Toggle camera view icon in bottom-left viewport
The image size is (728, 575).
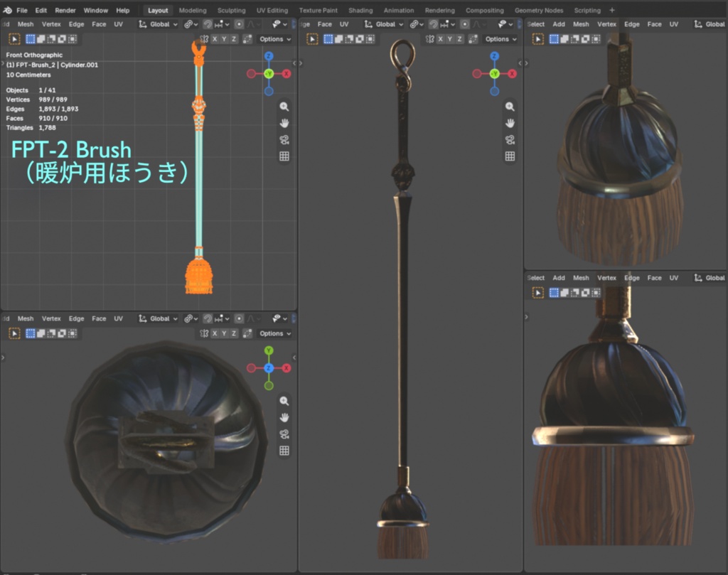(x=284, y=434)
